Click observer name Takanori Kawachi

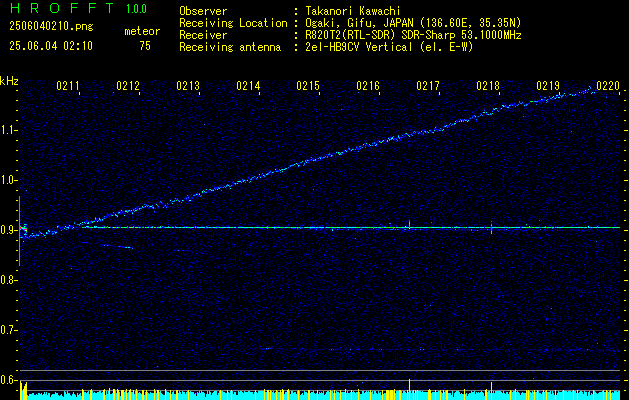353,11
